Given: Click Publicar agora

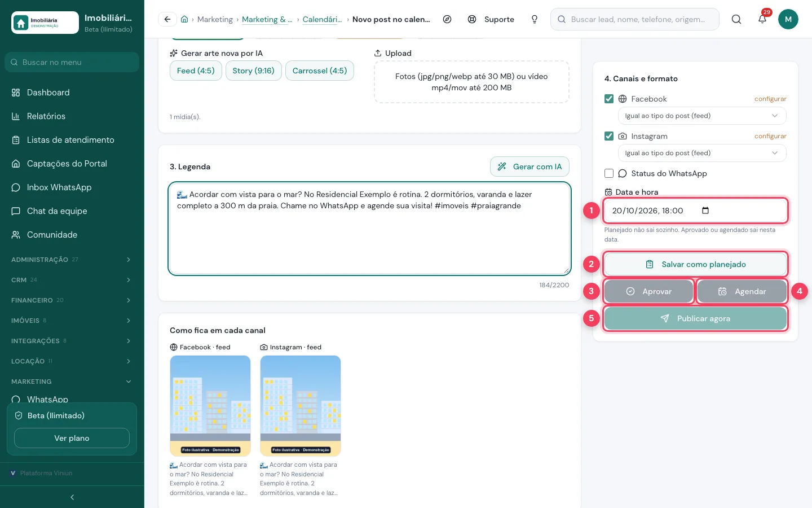Looking at the screenshot, I should click(695, 318).
